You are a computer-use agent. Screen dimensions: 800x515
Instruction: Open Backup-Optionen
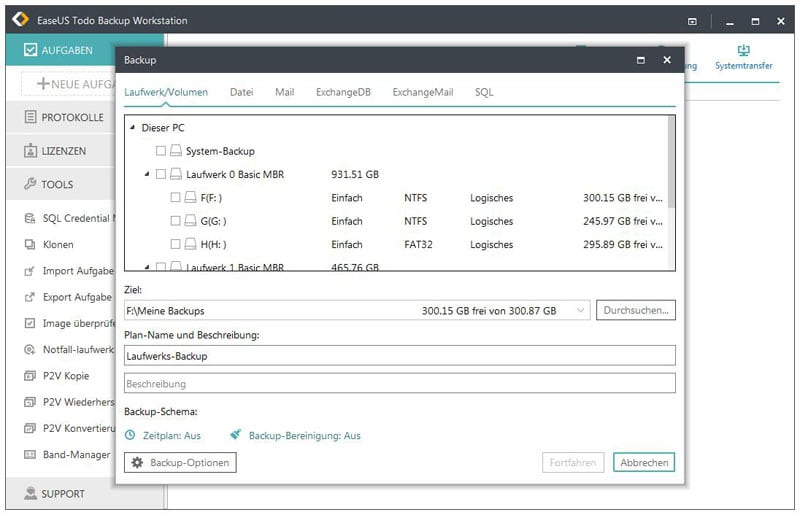pos(180,462)
